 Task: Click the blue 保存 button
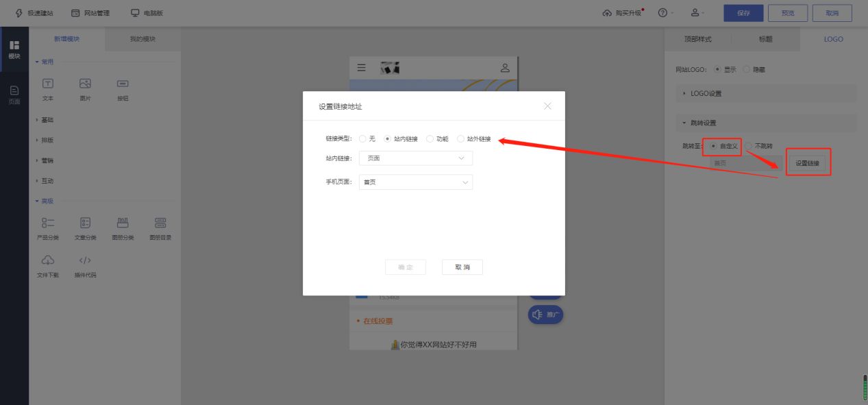743,13
